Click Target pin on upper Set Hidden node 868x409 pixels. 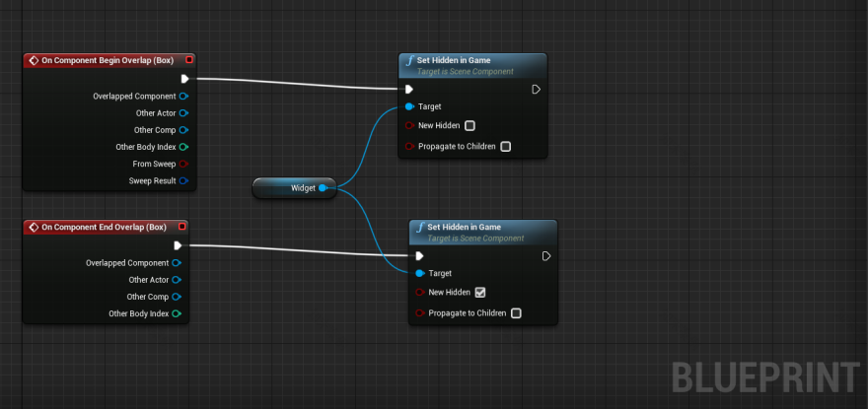pyautogui.click(x=409, y=106)
